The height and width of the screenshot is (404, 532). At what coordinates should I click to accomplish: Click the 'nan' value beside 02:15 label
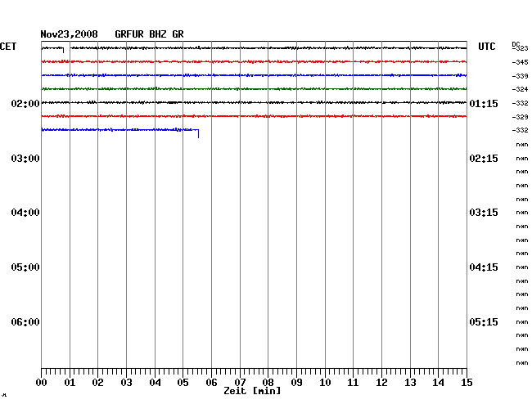click(x=522, y=159)
